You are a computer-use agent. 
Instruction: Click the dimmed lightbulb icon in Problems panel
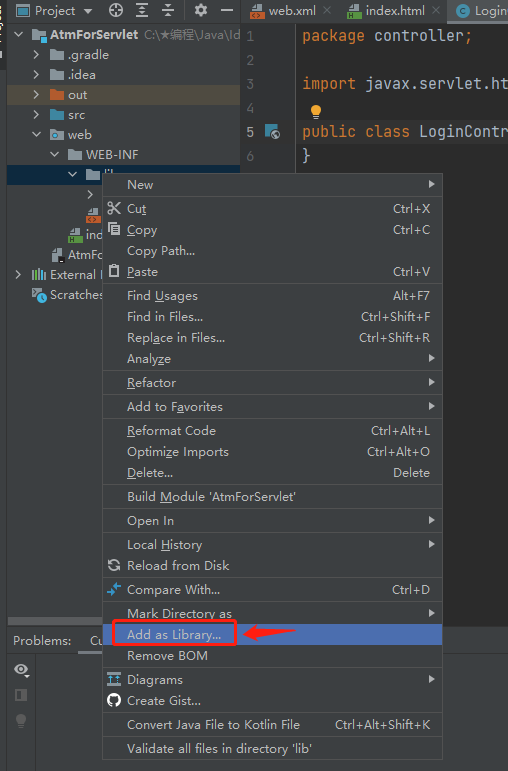click(x=21, y=721)
